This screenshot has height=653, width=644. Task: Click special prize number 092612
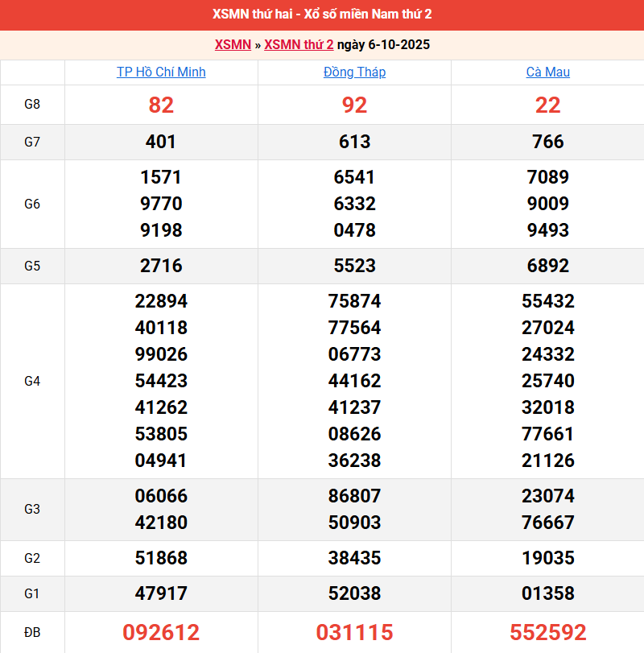pos(161,632)
